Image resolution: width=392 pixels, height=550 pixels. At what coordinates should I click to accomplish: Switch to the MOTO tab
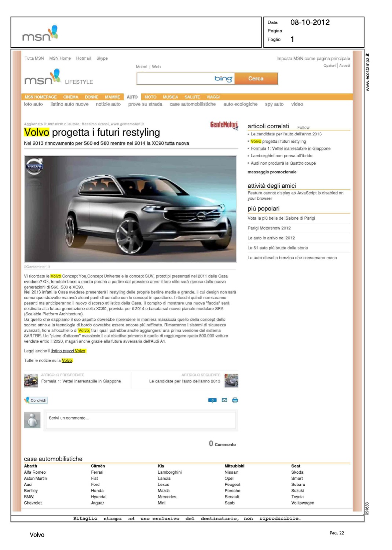point(150,97)
